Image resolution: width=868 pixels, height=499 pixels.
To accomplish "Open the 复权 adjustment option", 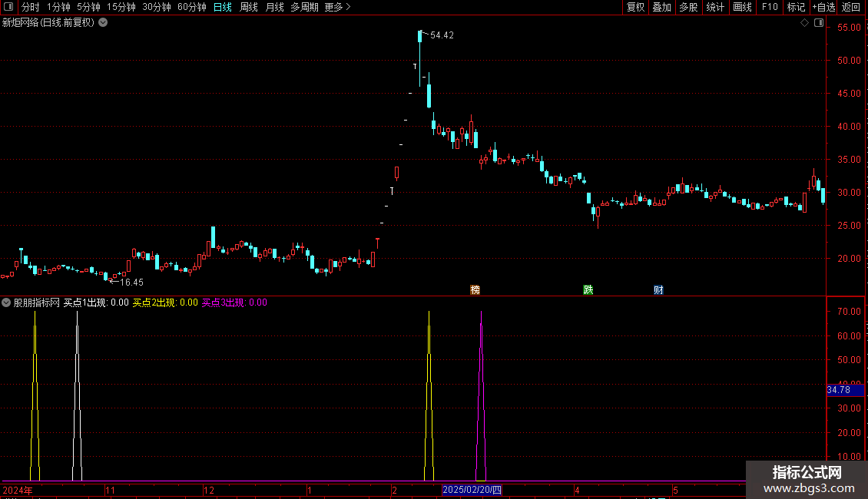I will pyautogui.click(x=635, y=7).
